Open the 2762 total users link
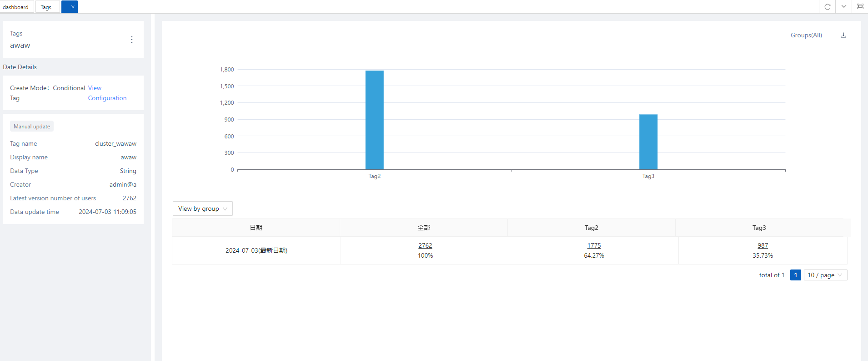The width and height of the screenshot is (868, 361). (425, 245)
